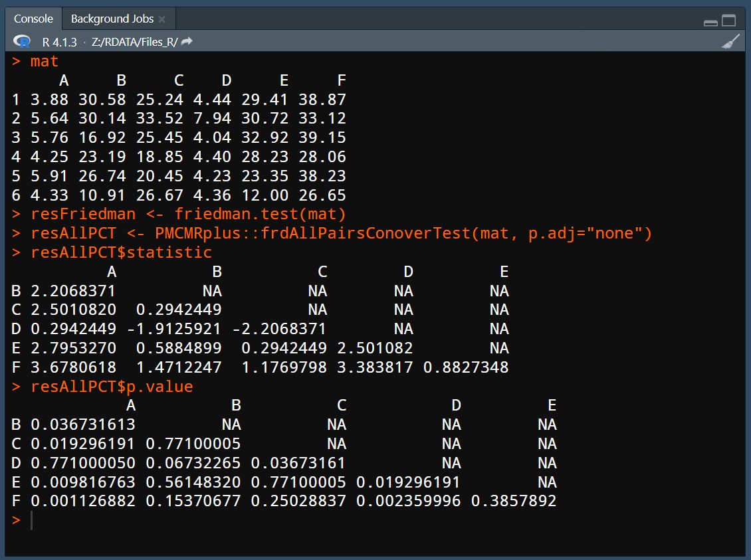The height and width of the screenshot is (560, 751).
Task: Click the resAllPCT$p.value command line
Action: coord(111,387)
